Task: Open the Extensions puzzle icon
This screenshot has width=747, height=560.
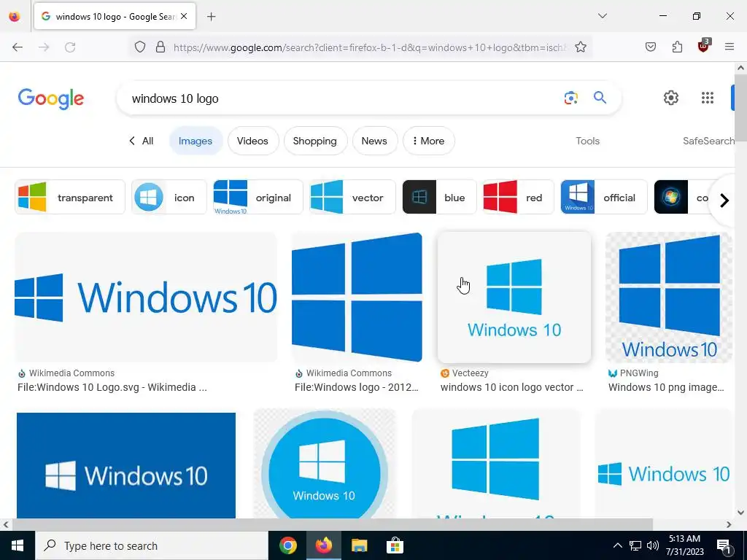Action: tap(677, 47)
